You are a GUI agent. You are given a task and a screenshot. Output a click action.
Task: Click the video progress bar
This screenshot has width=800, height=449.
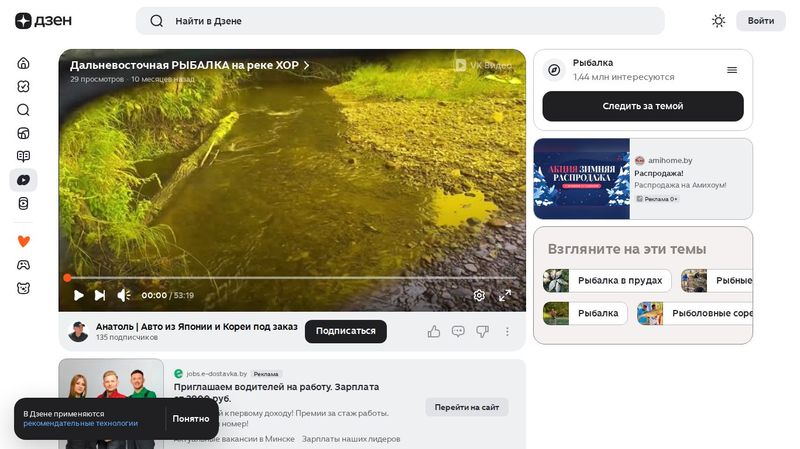point(290,278)
